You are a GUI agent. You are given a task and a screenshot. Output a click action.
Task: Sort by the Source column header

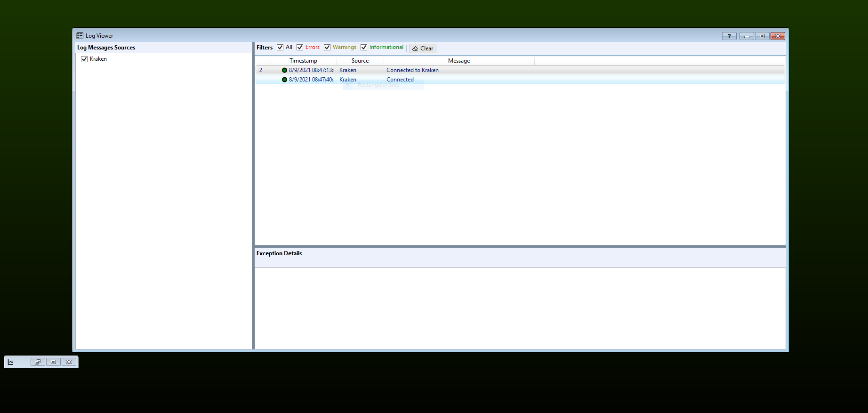360,61
